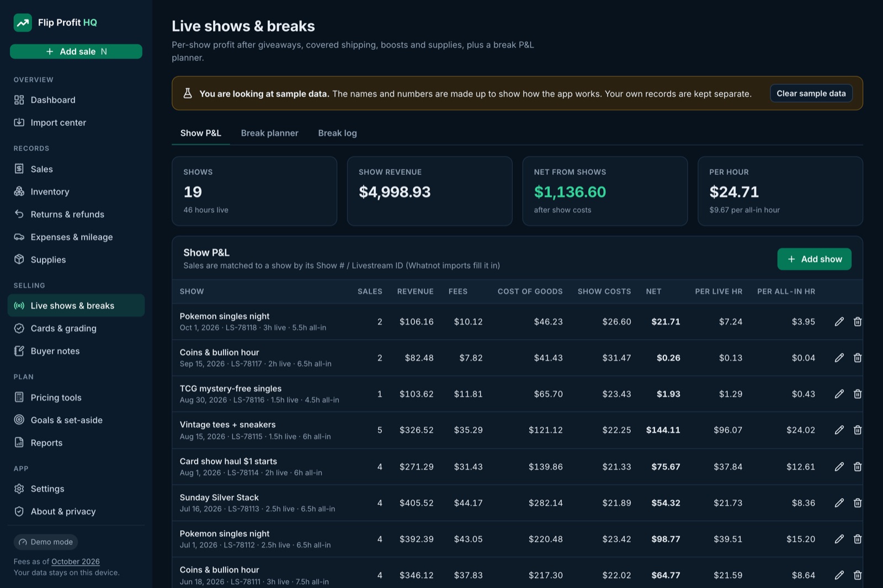This screenshot has height=588, width=883.
Task: Click the $144.11 net value
Action: coord(663,430)
